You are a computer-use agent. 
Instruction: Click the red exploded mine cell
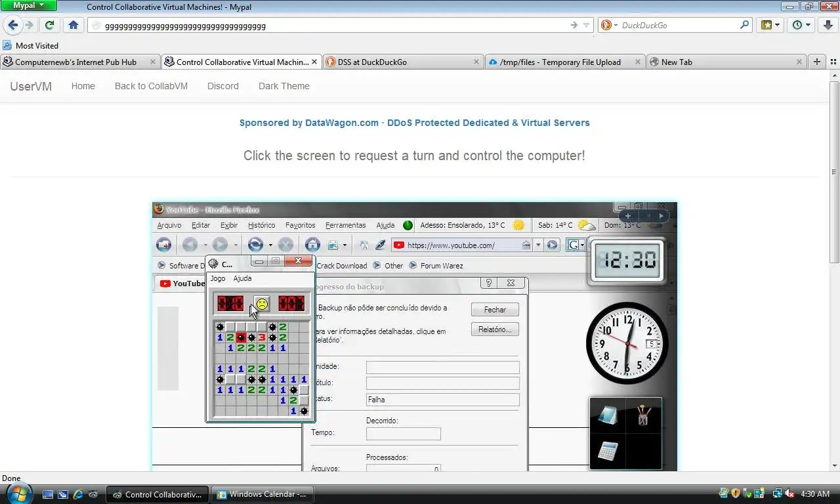pyautogui.click(x=241, y=337)
